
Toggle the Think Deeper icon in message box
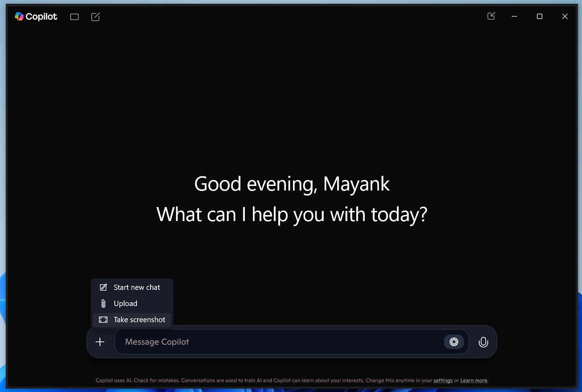click(454, 342)
